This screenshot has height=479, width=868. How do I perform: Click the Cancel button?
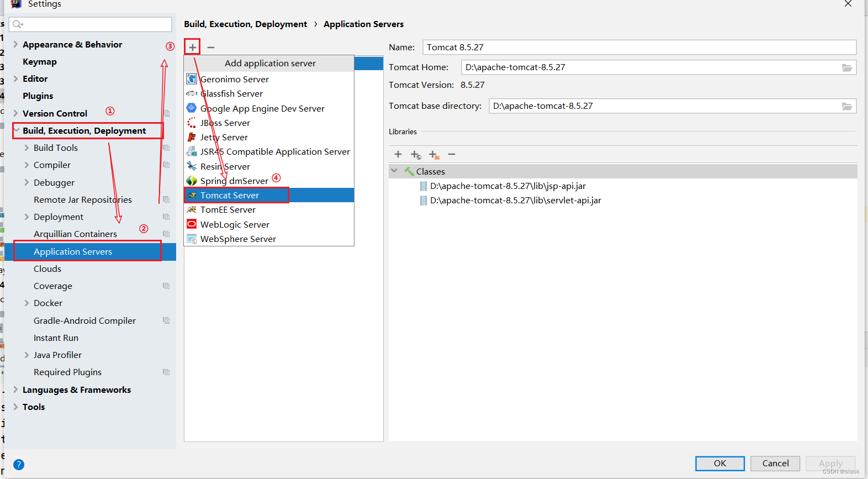click(775, 463)
